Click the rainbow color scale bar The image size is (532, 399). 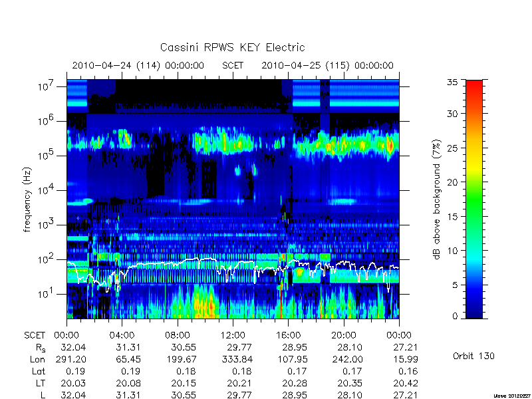point(474,199)
